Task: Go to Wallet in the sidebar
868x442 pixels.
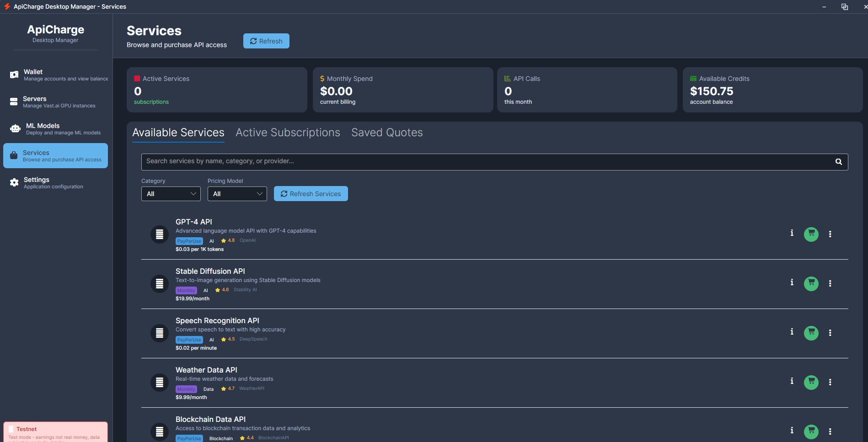Action: [56, 75]
